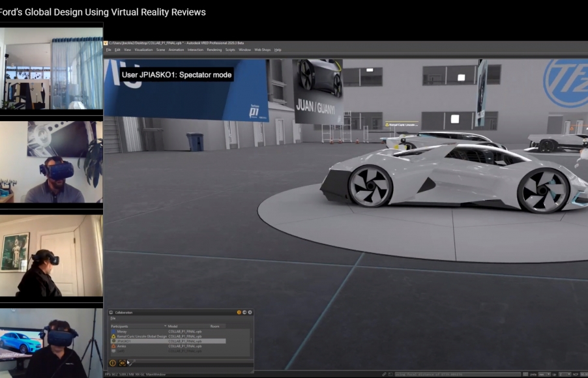Open the Web Shops menu
Screen dimensions: 588x378
click(263, 50)
